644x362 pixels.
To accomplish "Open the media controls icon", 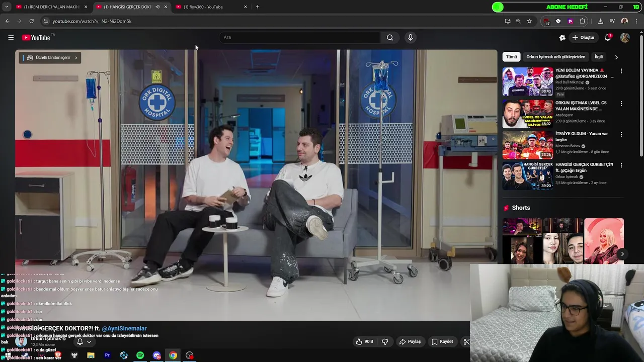I will (612, 21).
